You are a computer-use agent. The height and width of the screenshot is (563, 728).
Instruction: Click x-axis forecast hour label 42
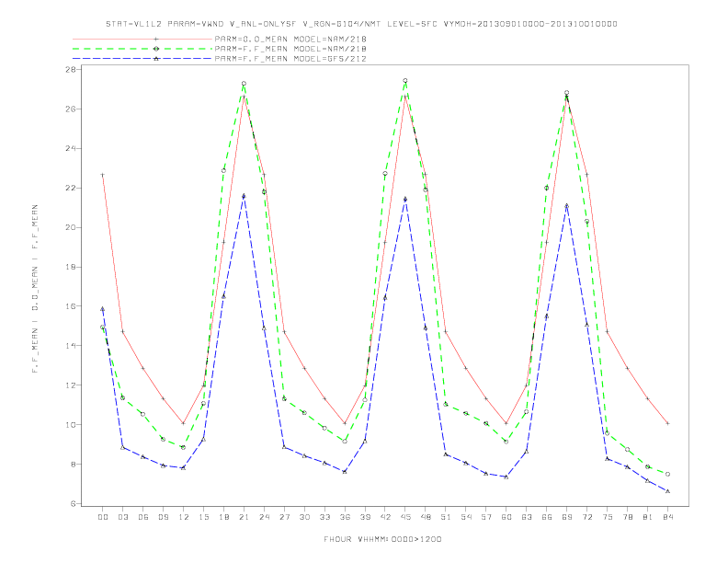click(385, 517)
